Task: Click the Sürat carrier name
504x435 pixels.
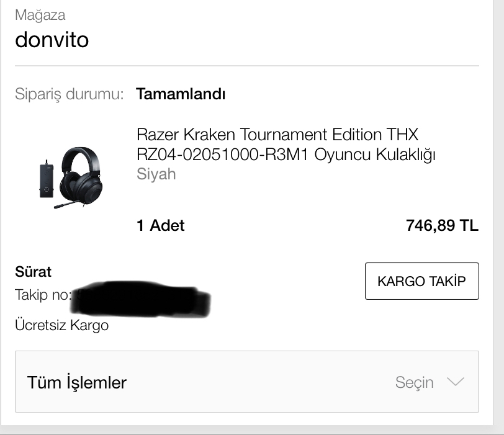Action: pos(33,272)
